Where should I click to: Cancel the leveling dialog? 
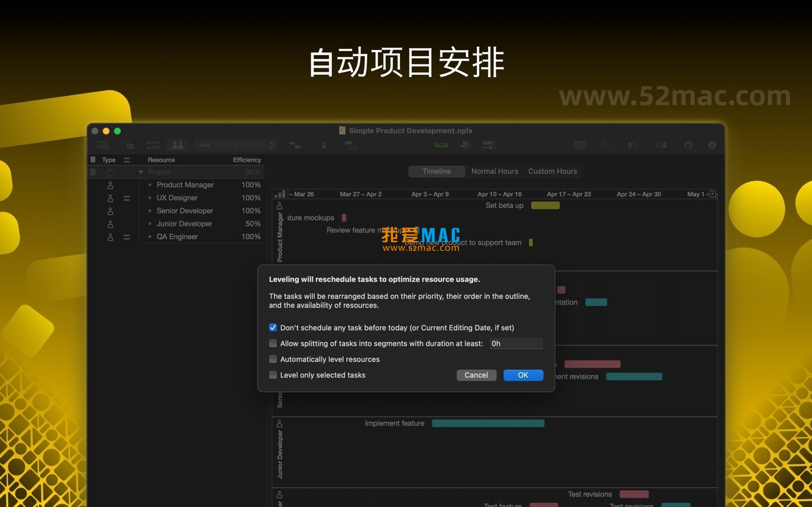[476, 375]
